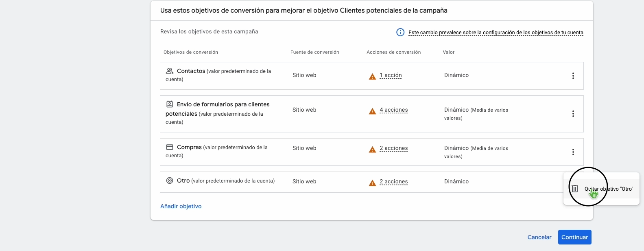Image resolution: width=644 pixels, height=251 pixels.
Task: Click the Cancelar button
Action: pyautogui.click(x=539, y=237)
